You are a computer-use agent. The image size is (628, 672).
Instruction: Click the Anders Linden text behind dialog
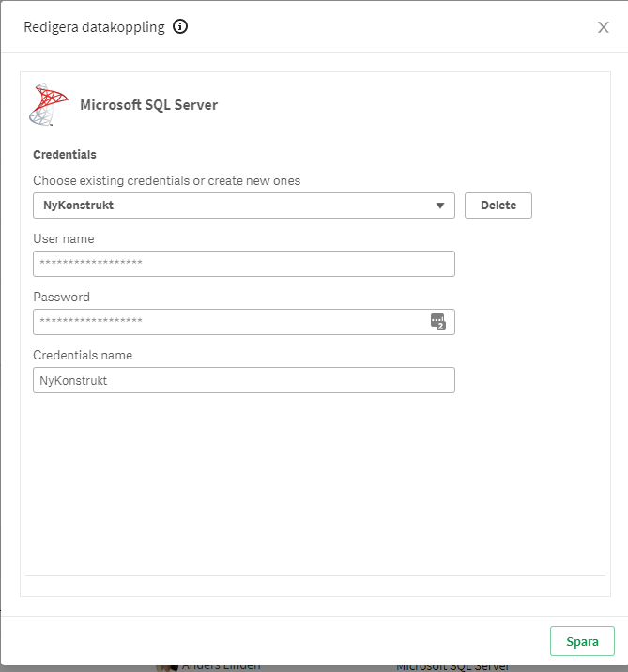tap(221, 666)
